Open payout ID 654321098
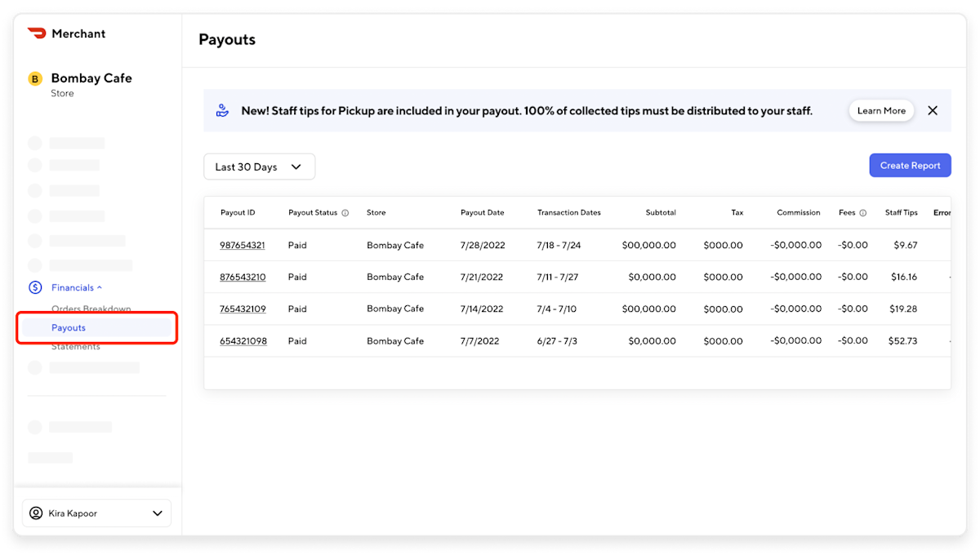Image resolution: width=980 pixels, height=560 pixels. (x=243, y=341)
